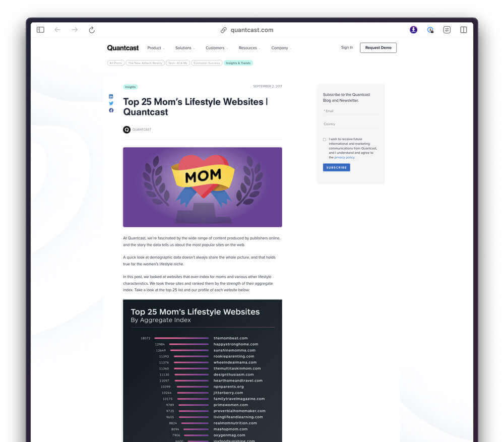The width and height of the screenshot is (504, 442).
Task: Click mashupmom.com in the chart
Action: (x=230, y=429)
